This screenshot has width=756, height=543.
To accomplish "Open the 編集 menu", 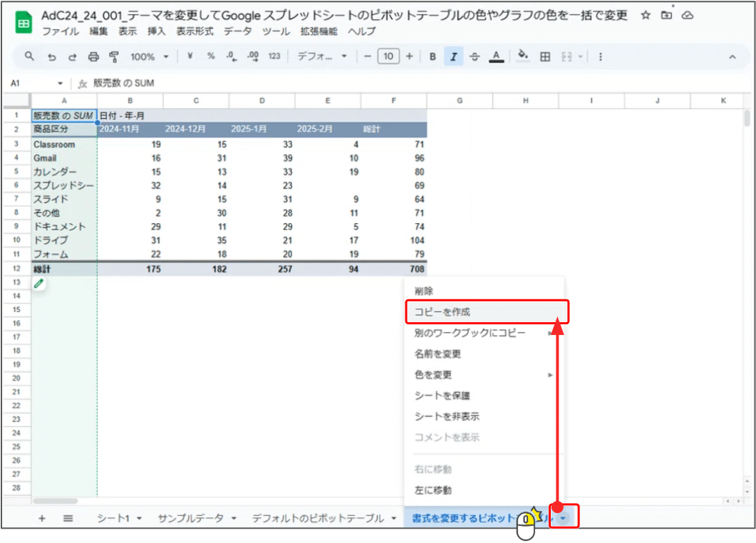I will tap(98, 31).
